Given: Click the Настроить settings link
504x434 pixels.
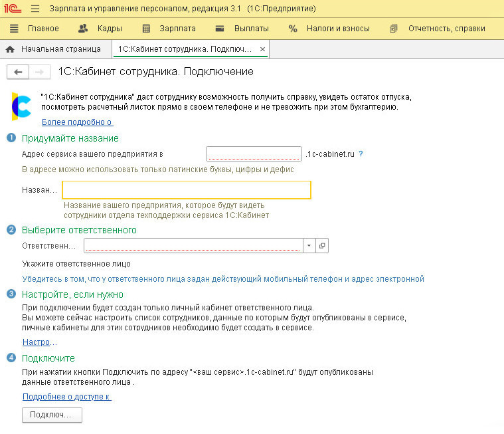Looking at the screenshot, I should coord(39,342).
